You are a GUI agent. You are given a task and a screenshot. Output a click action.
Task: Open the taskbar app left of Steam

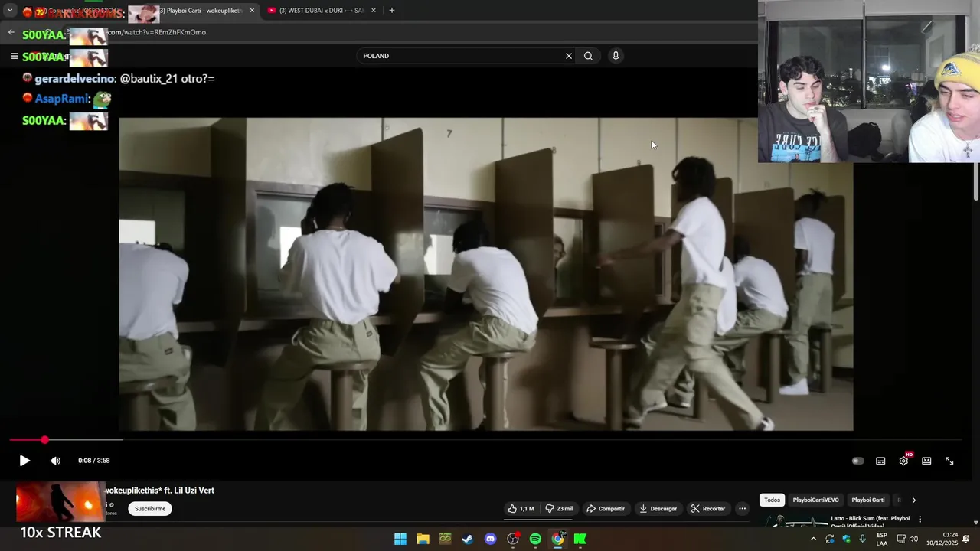pyautogui.click(x=445, y=539)
